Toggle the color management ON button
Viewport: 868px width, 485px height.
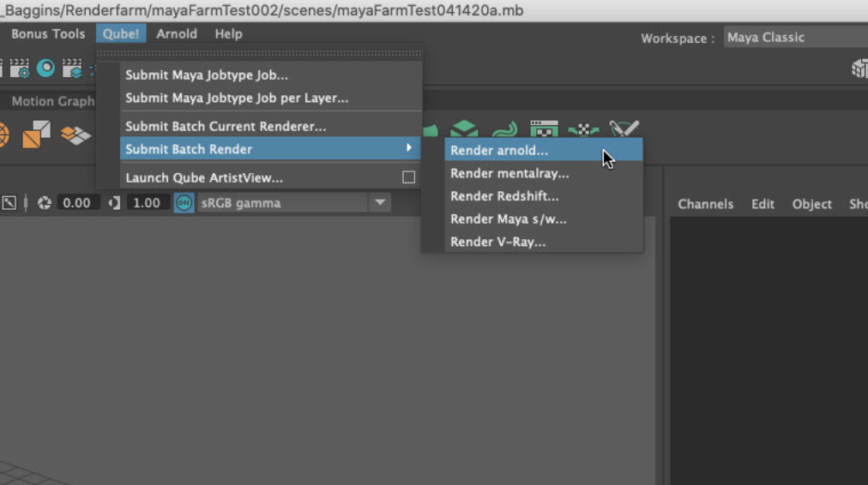pos(184,203)
